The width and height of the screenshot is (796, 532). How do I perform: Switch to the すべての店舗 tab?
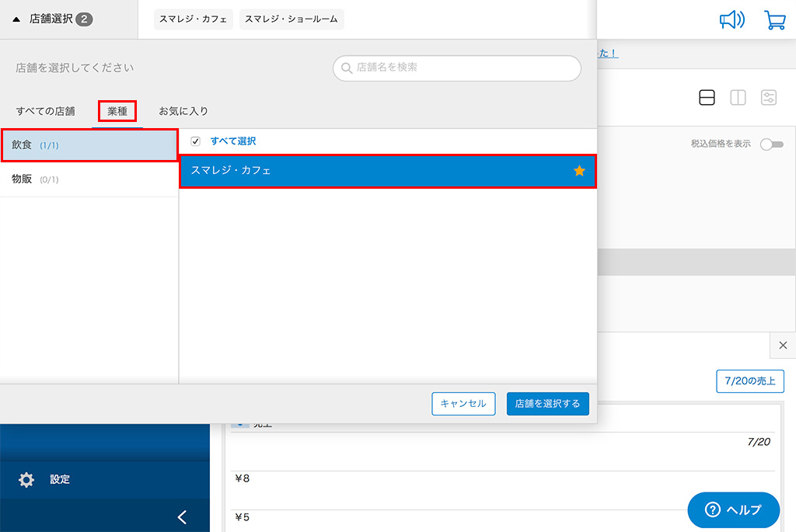click(x=45, y=111)
